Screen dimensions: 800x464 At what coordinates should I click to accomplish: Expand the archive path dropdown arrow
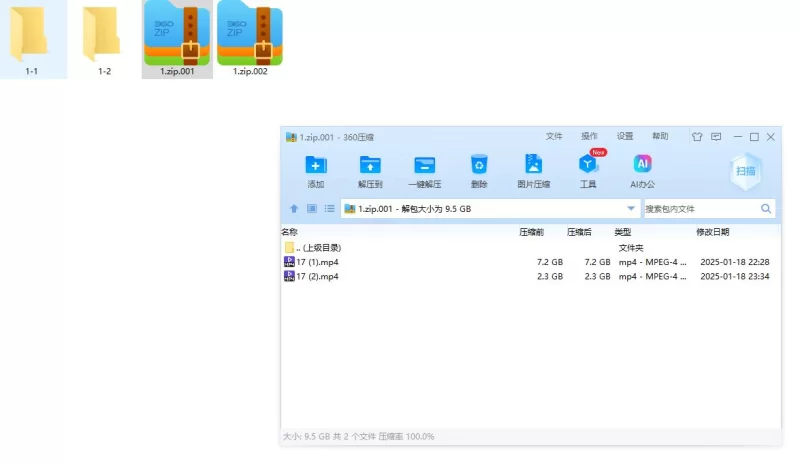pos(631,209)
